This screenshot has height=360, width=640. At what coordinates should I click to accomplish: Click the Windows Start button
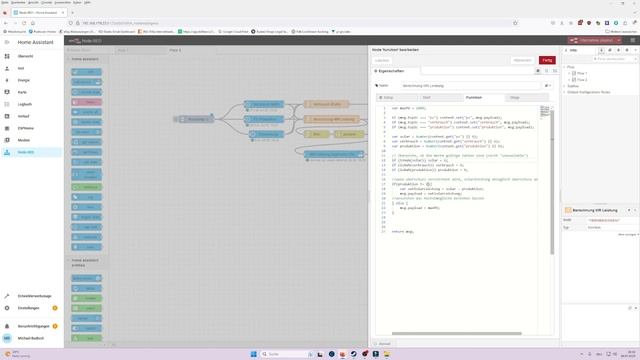(x=253, y=354)
